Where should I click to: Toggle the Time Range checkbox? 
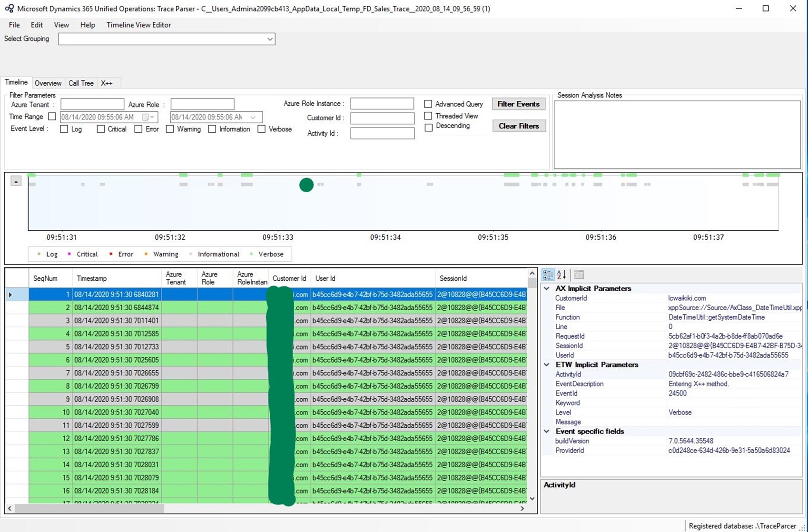[x=52, y=117]
